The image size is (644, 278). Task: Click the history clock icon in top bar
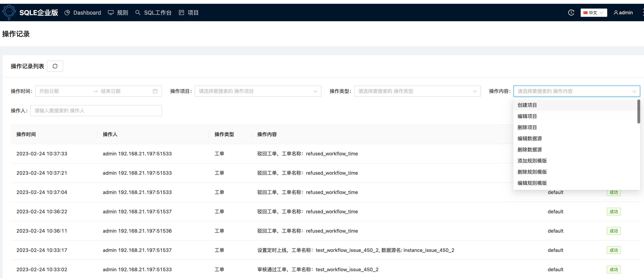571,13
